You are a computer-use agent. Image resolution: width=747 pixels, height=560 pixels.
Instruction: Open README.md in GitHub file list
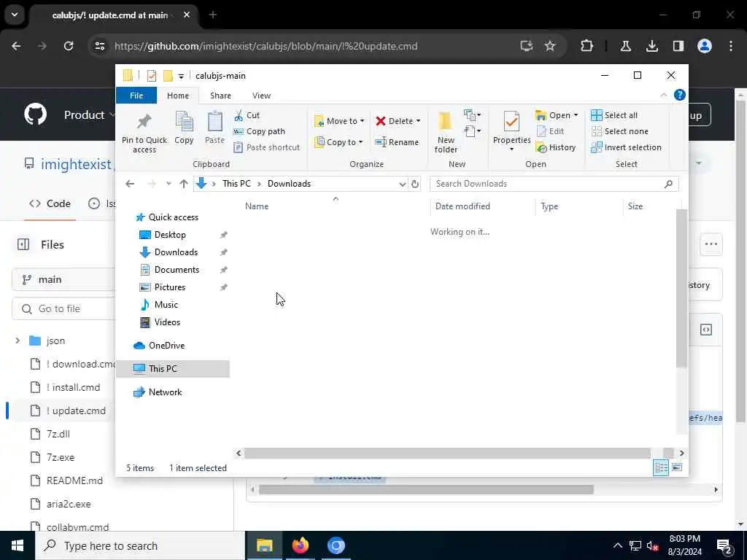74,481
